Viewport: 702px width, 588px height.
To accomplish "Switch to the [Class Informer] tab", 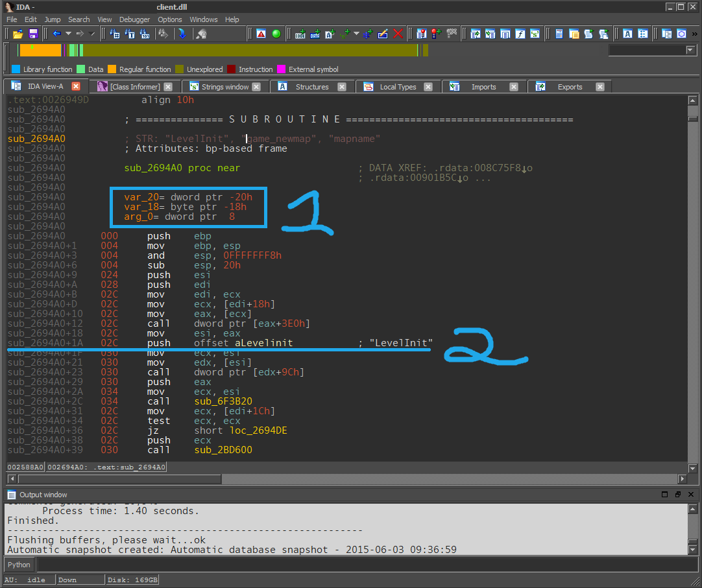I will [x=135, y=87].
